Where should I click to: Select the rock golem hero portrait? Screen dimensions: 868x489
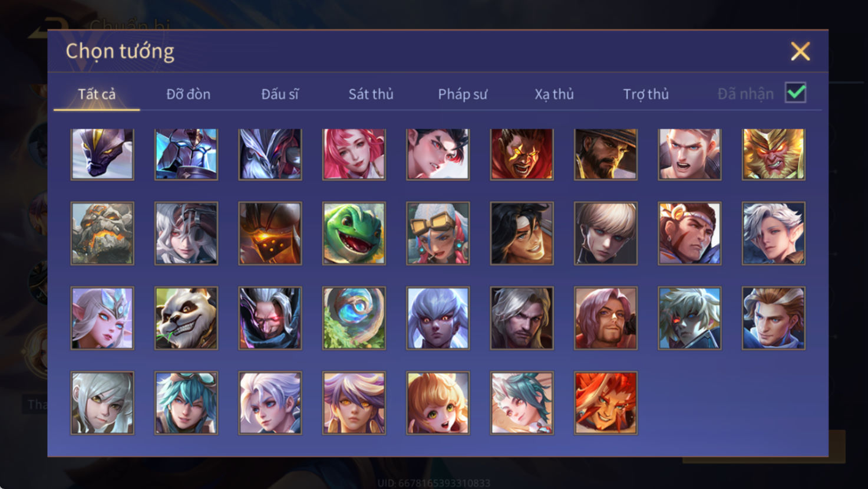tap(103, 234)
